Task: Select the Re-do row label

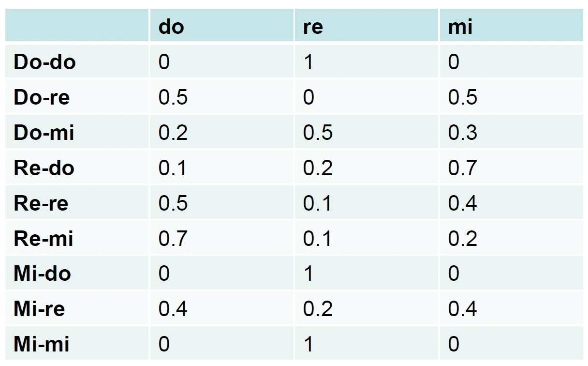Action: pyautogui.click(x=44, y=168)
